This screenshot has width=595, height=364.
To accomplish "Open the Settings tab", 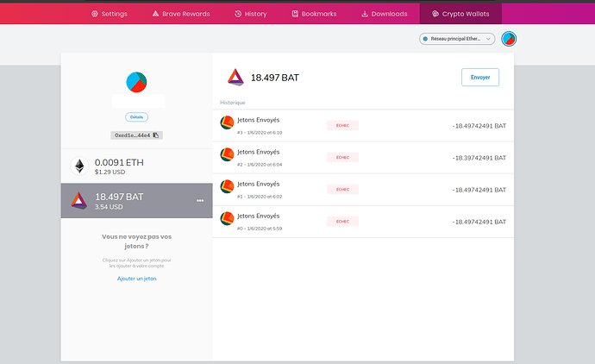I will (110, 14).
